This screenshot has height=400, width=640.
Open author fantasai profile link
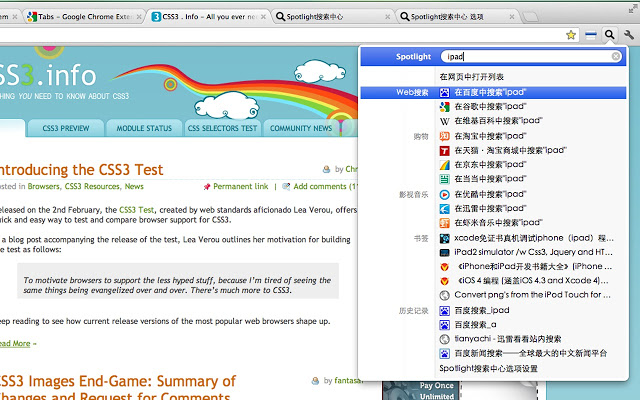pyautogui.click(x=348, y=381)
